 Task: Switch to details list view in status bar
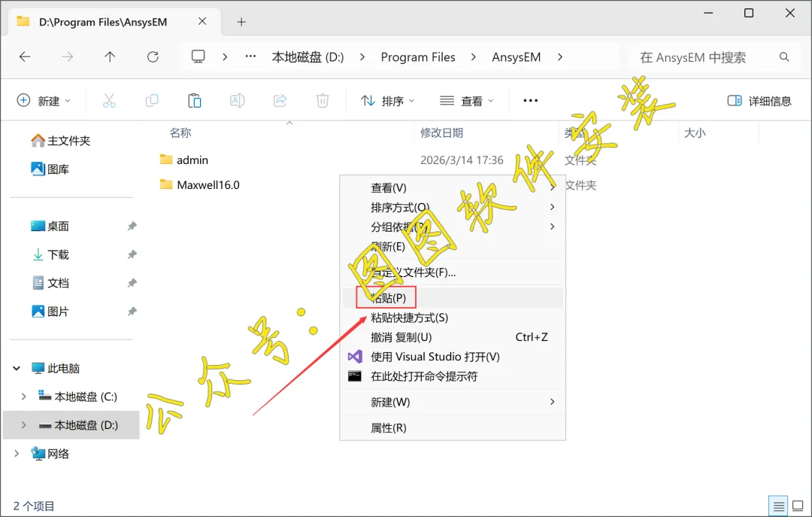click(x=778, y=506)
